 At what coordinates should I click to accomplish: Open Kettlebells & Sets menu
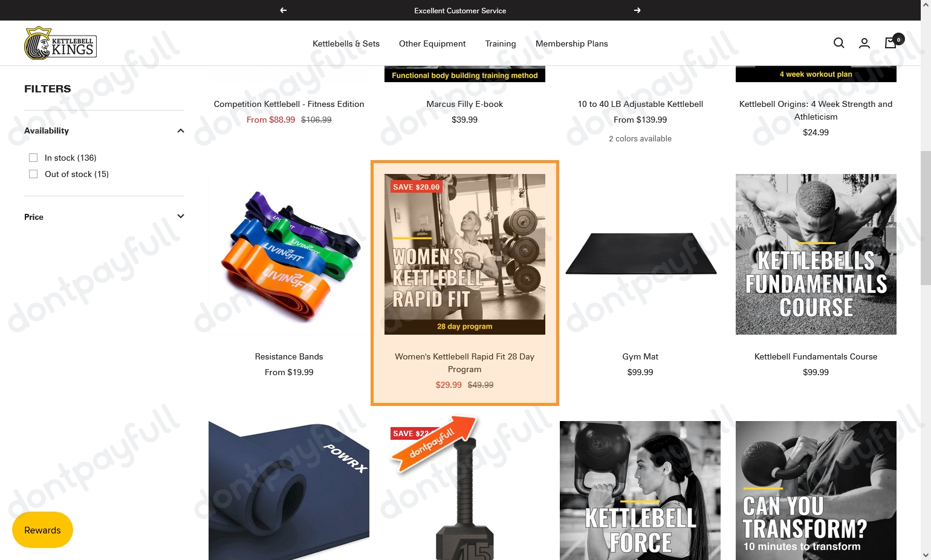click(x=346, y=43)
